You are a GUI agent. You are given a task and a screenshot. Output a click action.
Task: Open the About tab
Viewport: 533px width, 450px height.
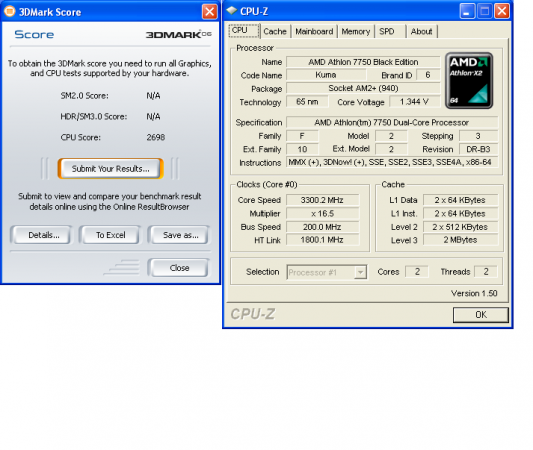422,32
